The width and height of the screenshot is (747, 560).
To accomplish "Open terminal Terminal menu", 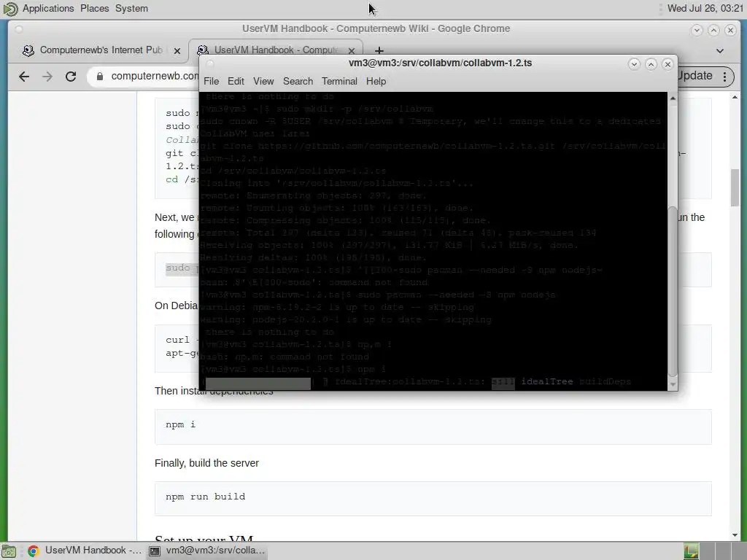I will click(339, 82).
